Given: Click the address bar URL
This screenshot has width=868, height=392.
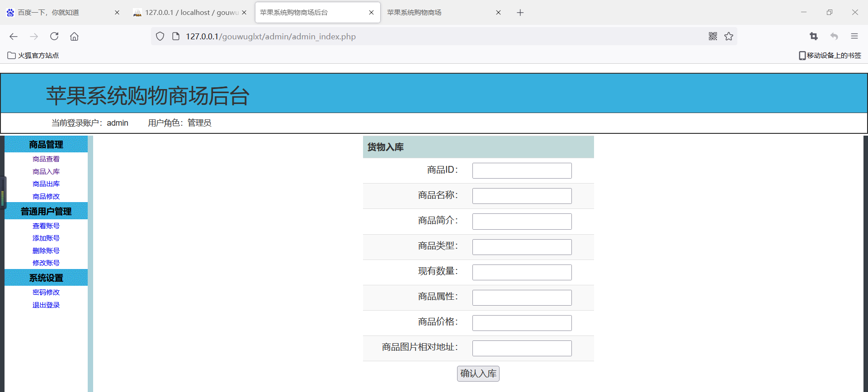Looking at the screenshot, I should (x=271, y=37).
